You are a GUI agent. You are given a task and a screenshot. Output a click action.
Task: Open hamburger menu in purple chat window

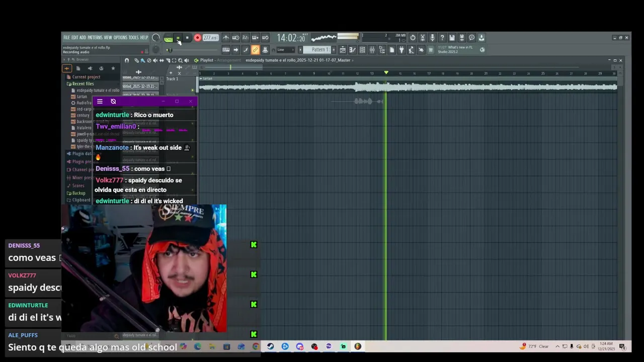(100, 102)
